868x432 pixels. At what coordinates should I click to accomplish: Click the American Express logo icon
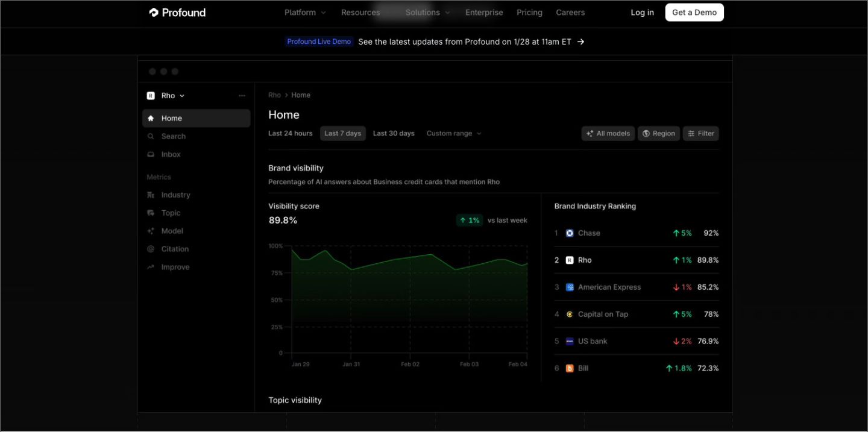tap(570, 287)
